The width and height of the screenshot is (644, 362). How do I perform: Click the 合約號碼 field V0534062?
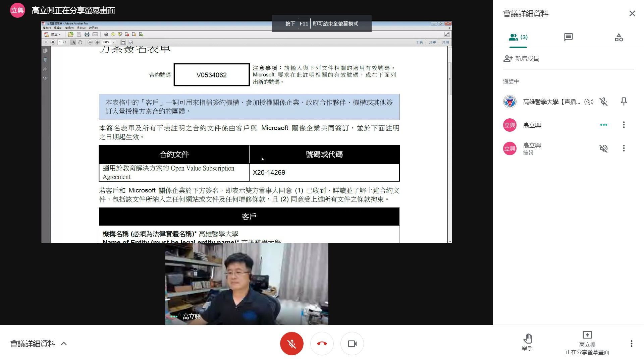pos(212,75)
